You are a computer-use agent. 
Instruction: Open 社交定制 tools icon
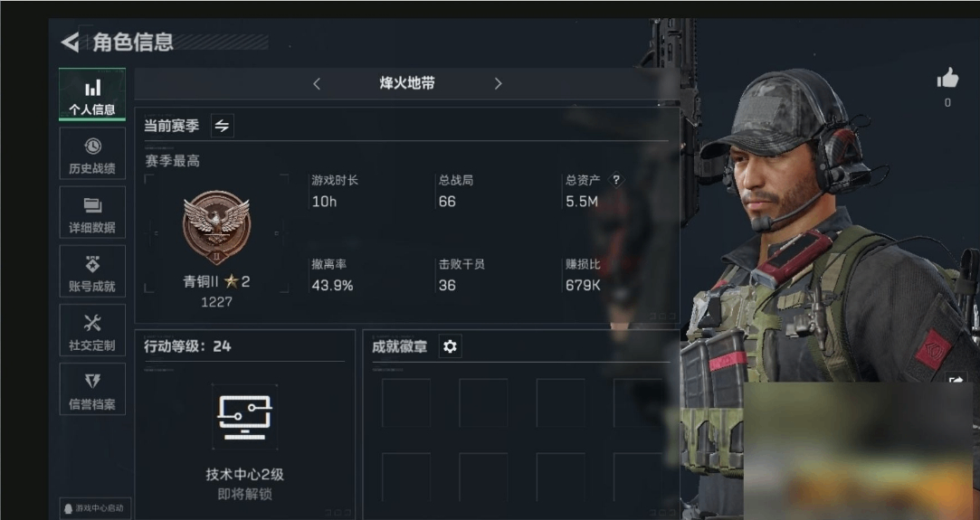coord(92,330)
